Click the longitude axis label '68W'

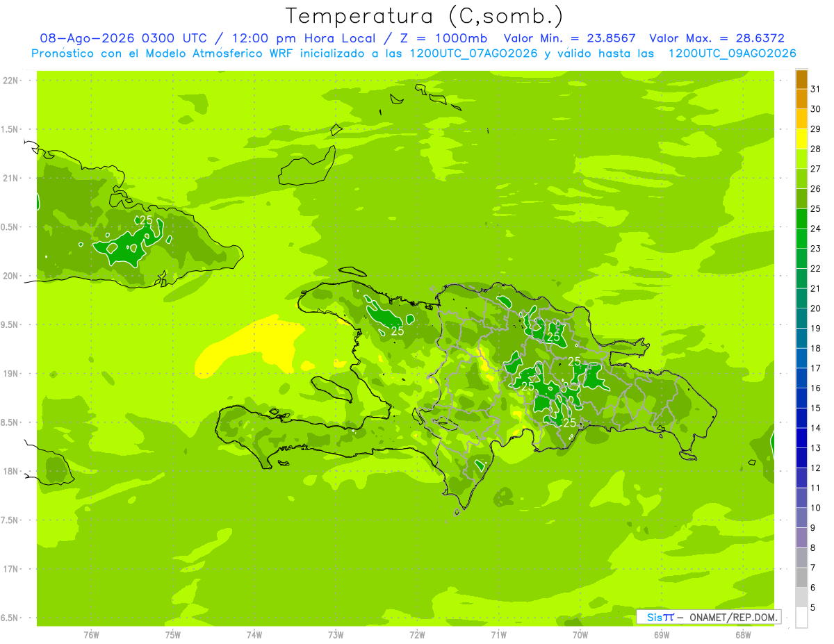tap(743, 635)
